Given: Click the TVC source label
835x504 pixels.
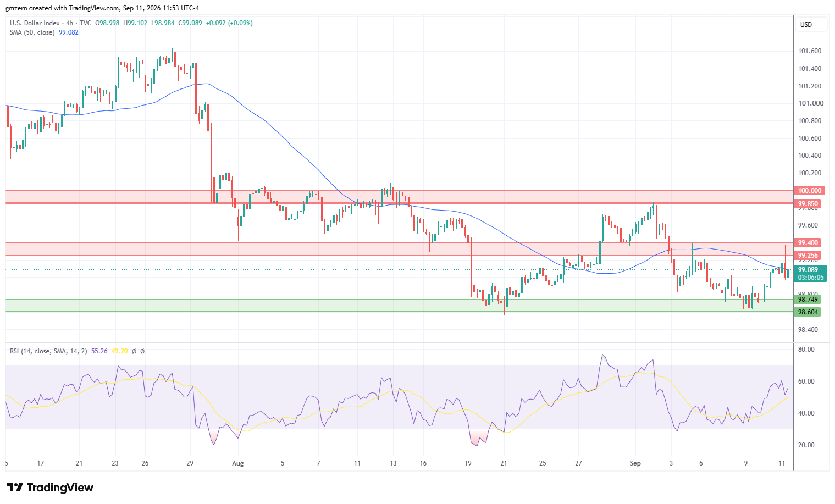Looking at the screenshot, I should pyautogui.click(x=85, y=23).
